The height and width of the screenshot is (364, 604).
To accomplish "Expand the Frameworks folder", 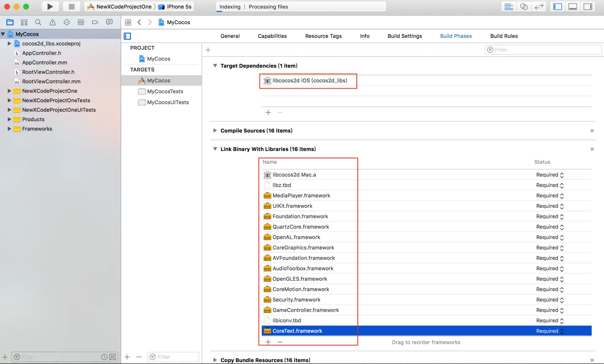I will click(9, 129).
